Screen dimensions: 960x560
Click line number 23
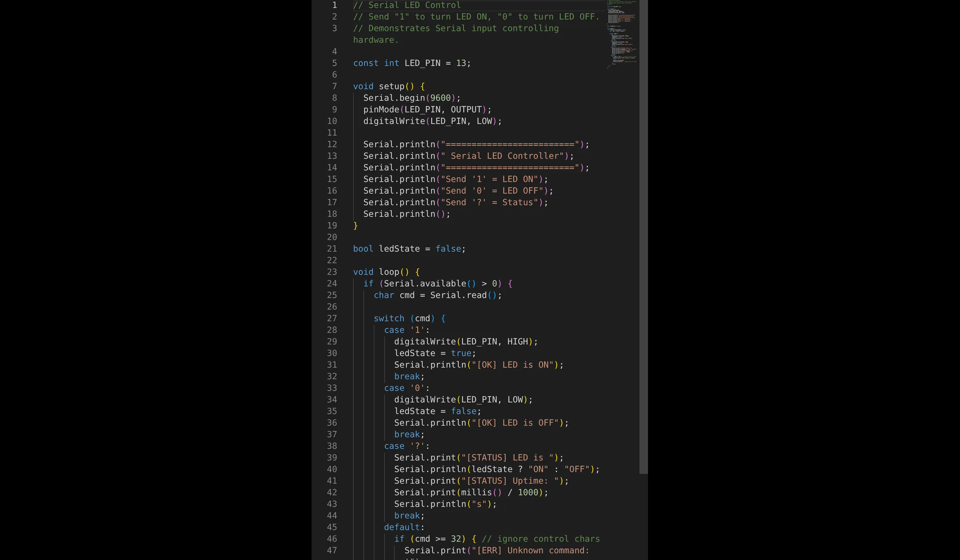(332, 272)
